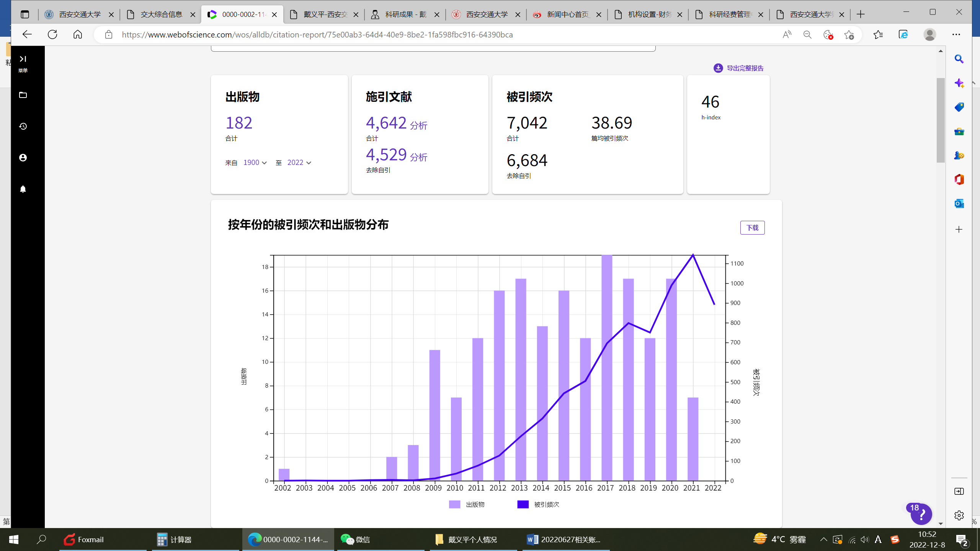Refresh the current browser page

(x=52, y=34)
